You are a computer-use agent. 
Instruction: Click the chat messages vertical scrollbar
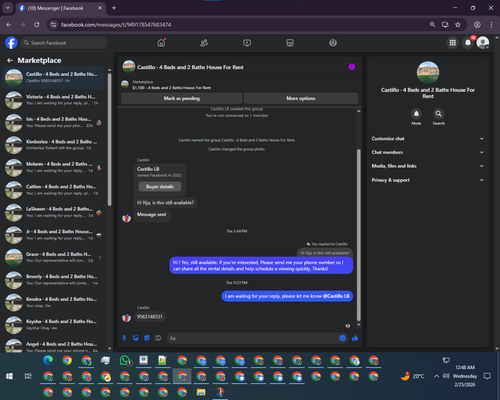[359, 235]
